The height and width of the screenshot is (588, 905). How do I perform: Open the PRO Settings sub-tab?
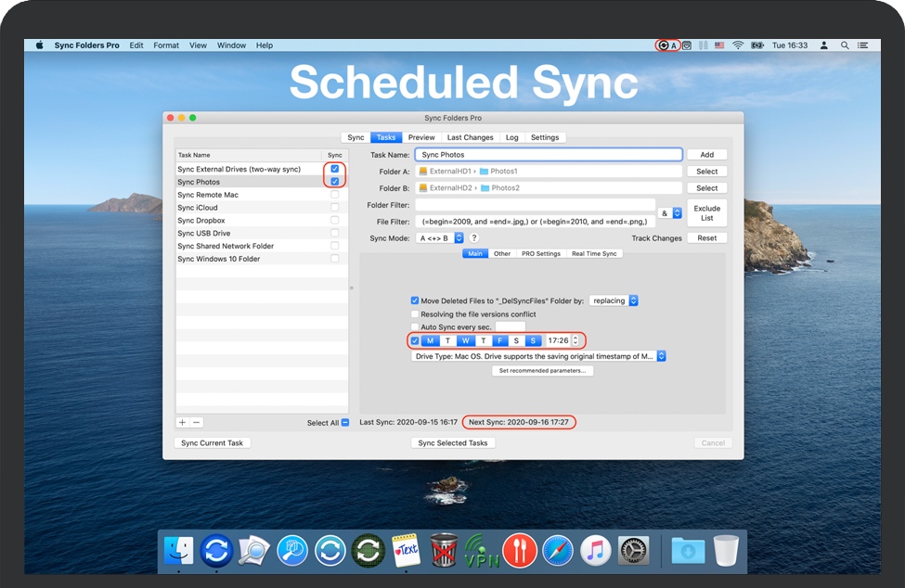(x=540, y=253)
